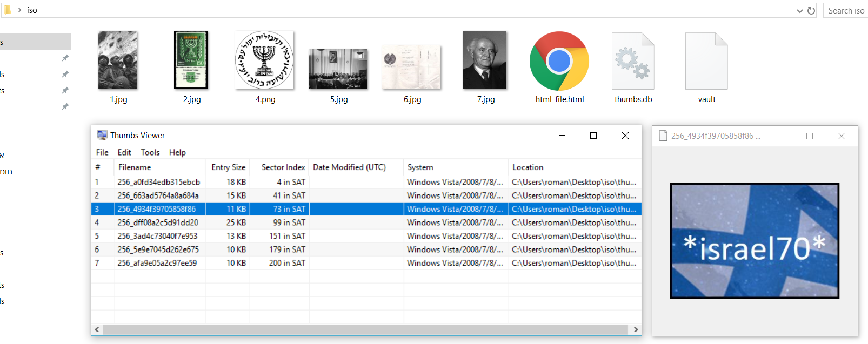Click the 18 KB entry size cell
This screenshot has width=868, height=344.
pyautogui.click(x=236, y=182)
